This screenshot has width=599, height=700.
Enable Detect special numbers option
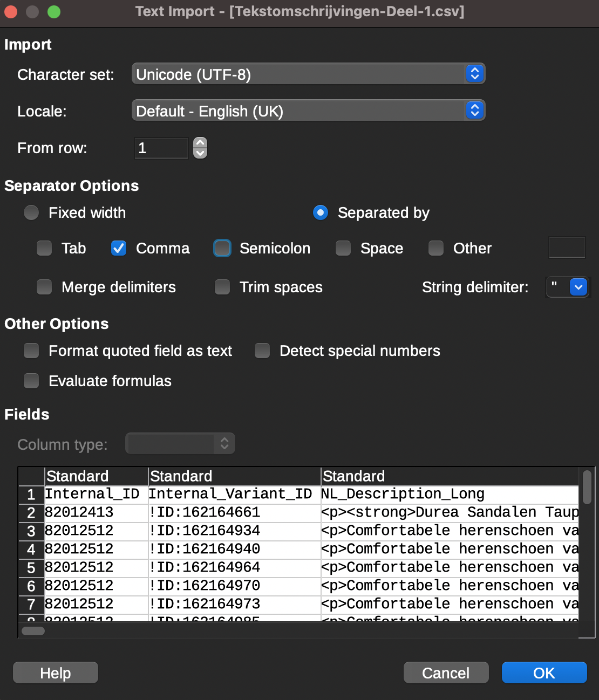(x=262, y=351)
